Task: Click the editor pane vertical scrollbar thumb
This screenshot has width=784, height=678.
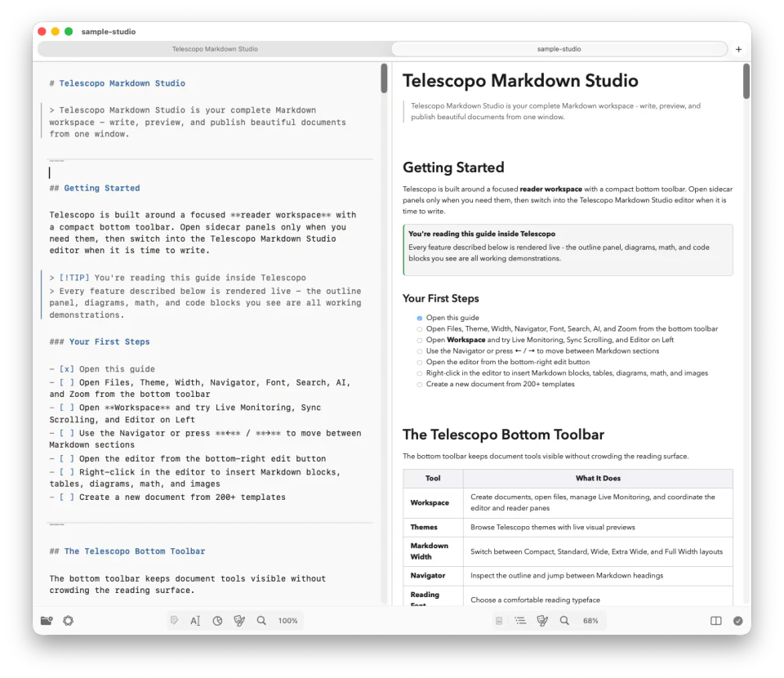Action: click(384, 78)
